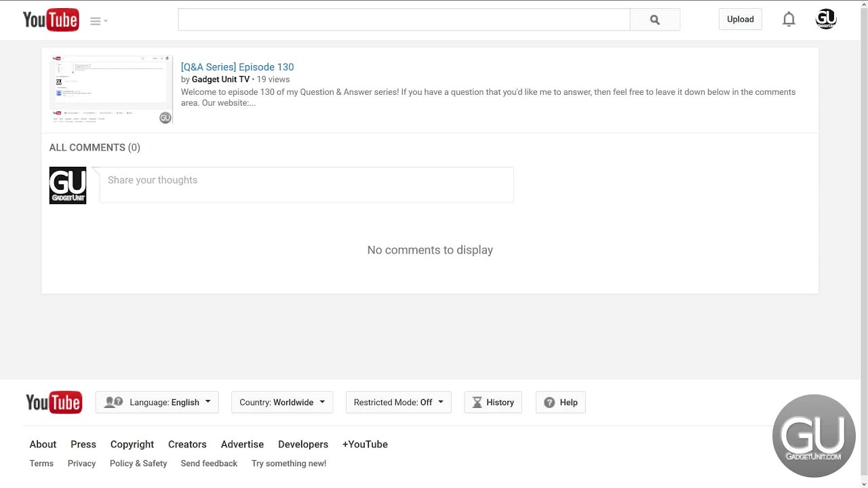Expand the Country: Worldwide dropdown
This screenshot has width=868, height=488.
click(282, 403)
